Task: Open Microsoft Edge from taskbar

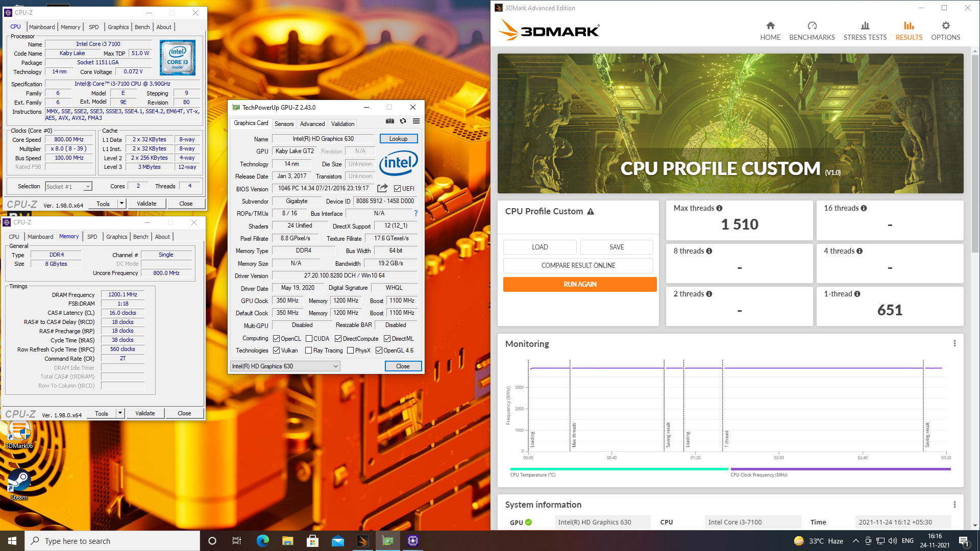Action: (x=263, y=541)
